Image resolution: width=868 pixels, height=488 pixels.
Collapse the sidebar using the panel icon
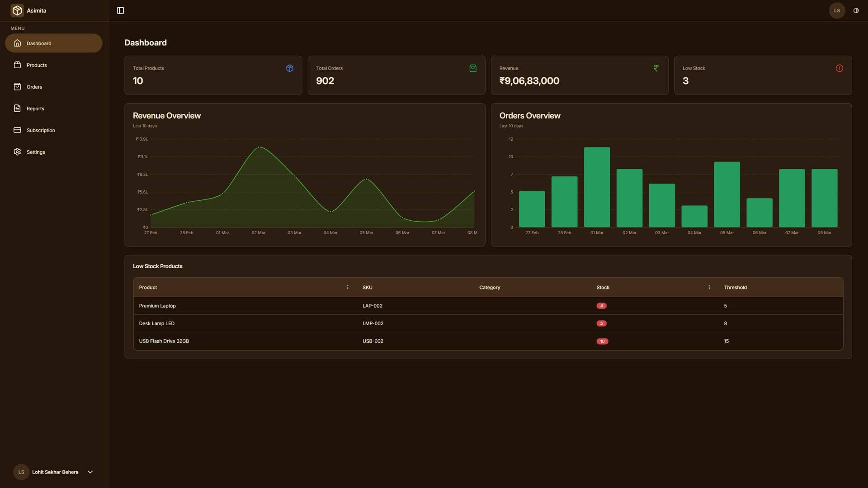pyautogui.click(x=120, y=10)
